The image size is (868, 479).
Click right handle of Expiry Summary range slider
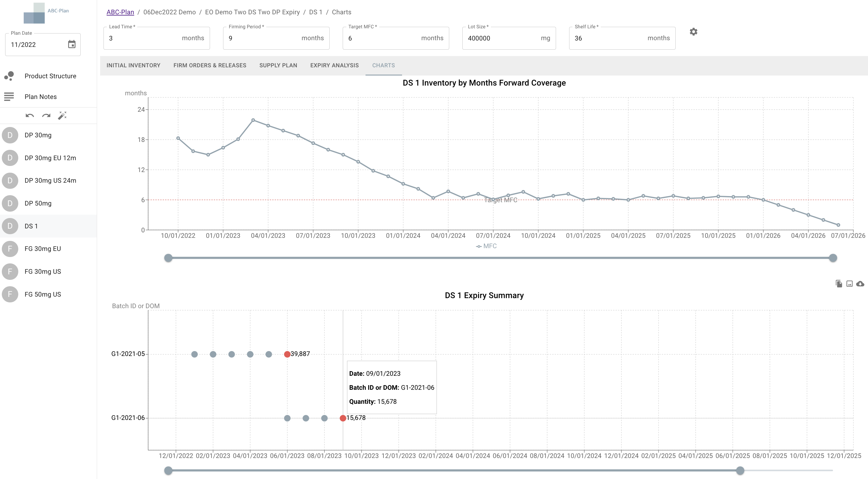pos(740,470)
